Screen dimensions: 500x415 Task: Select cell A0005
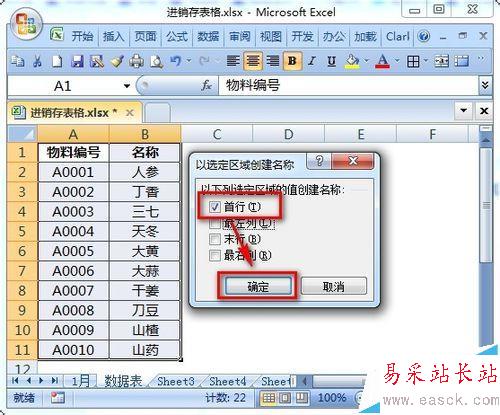click(73, 251)
